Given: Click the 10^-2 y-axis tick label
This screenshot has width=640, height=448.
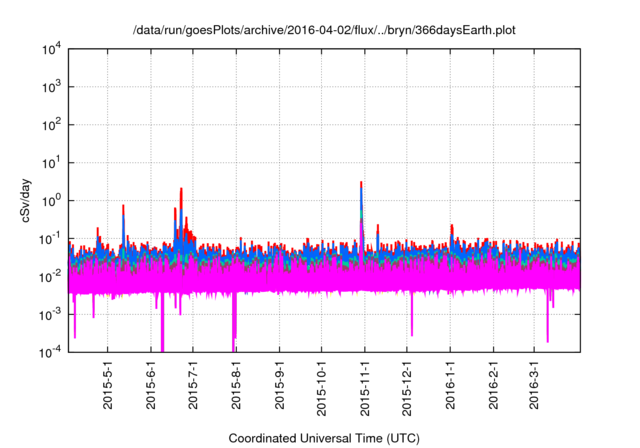Looking at the screenshot, I should [x=51, y=276].
